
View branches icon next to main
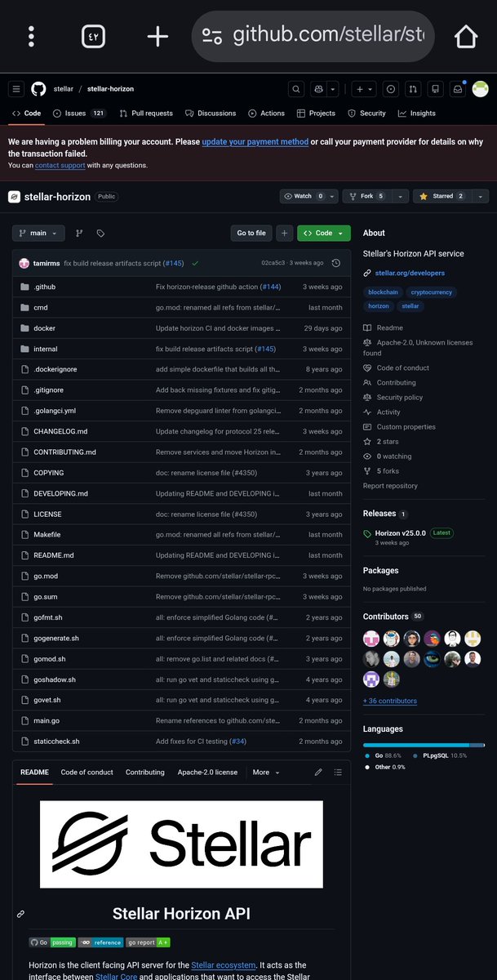click(79, 234)
